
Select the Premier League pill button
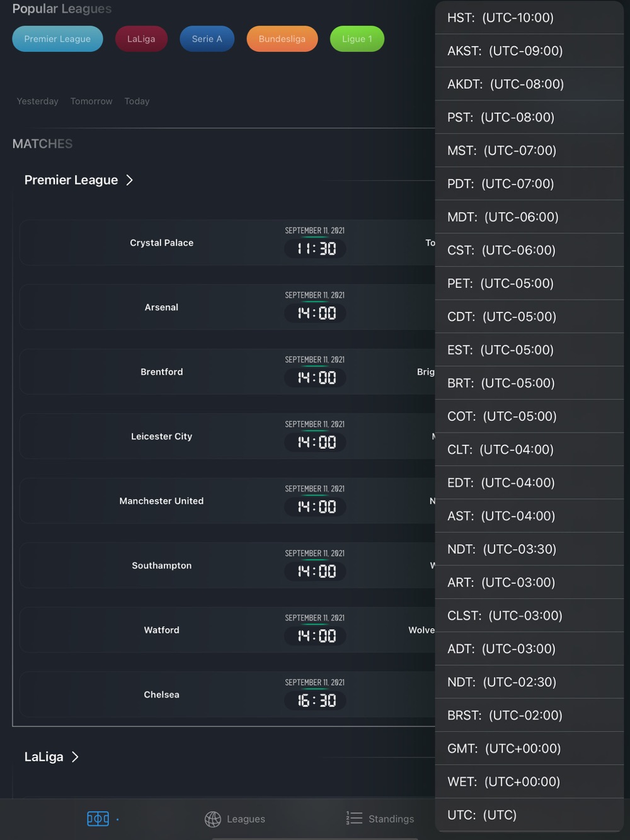coord(57,39)
